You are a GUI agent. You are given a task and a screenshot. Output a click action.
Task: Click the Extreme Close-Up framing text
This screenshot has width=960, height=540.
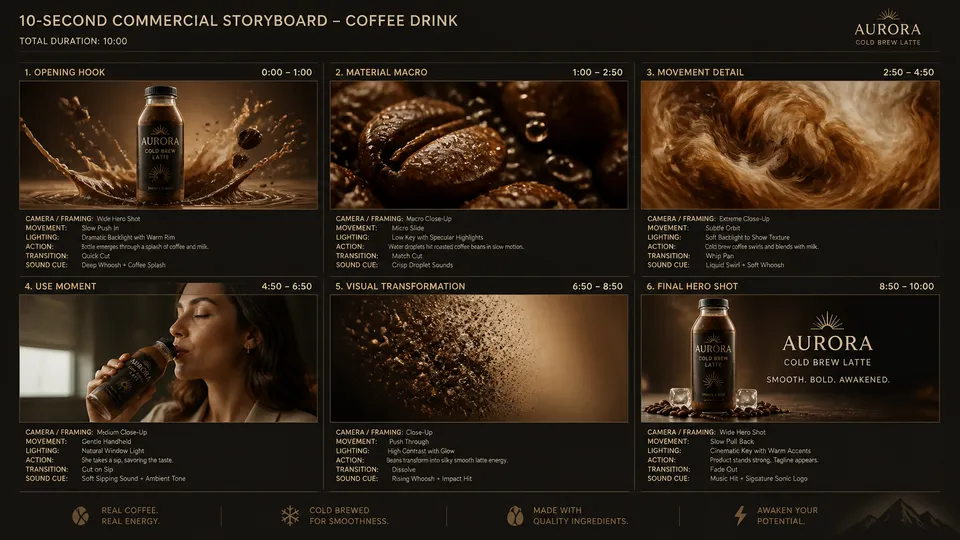[744, 219]
